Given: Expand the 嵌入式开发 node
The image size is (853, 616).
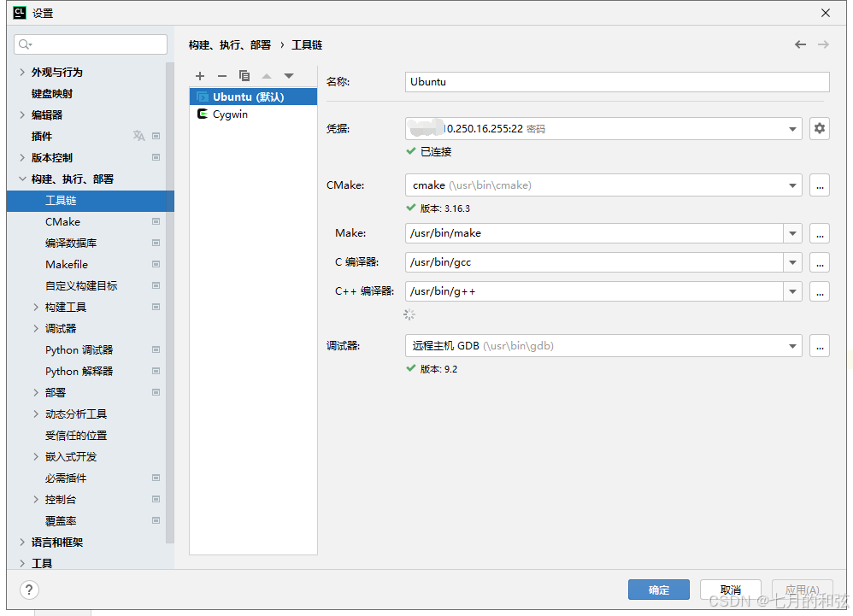Looking at the screenshot, I should tap(36, 457).
